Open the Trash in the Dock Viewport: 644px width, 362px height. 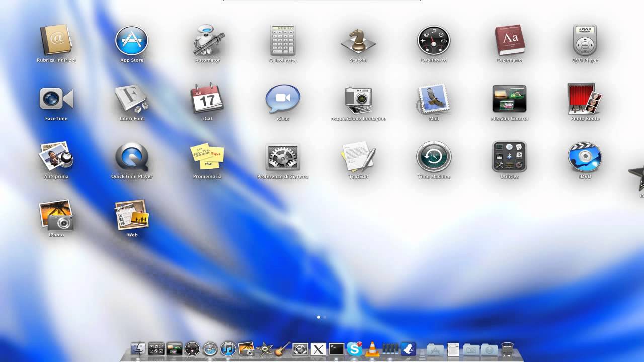(507, 348)
